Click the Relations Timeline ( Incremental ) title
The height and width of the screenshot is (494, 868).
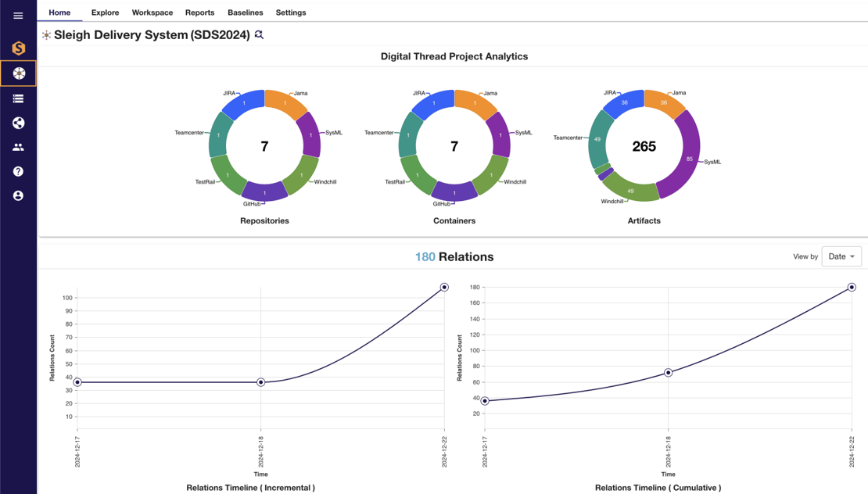point(251,488)
